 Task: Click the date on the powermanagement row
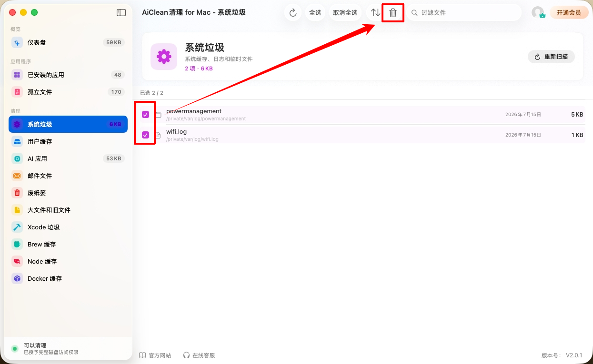coord(523,115)
